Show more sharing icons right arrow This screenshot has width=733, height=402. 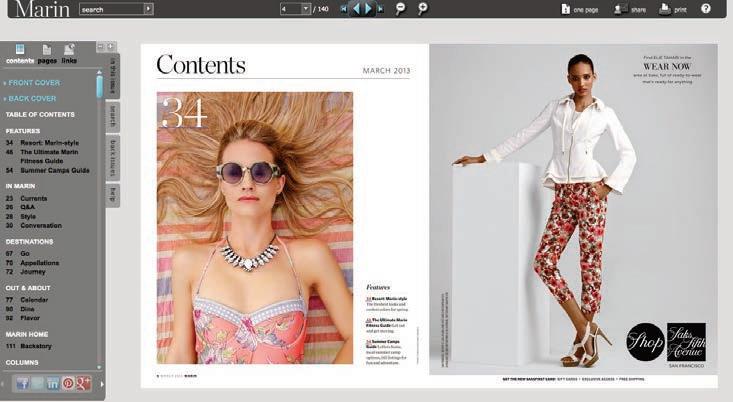point(101,384)
